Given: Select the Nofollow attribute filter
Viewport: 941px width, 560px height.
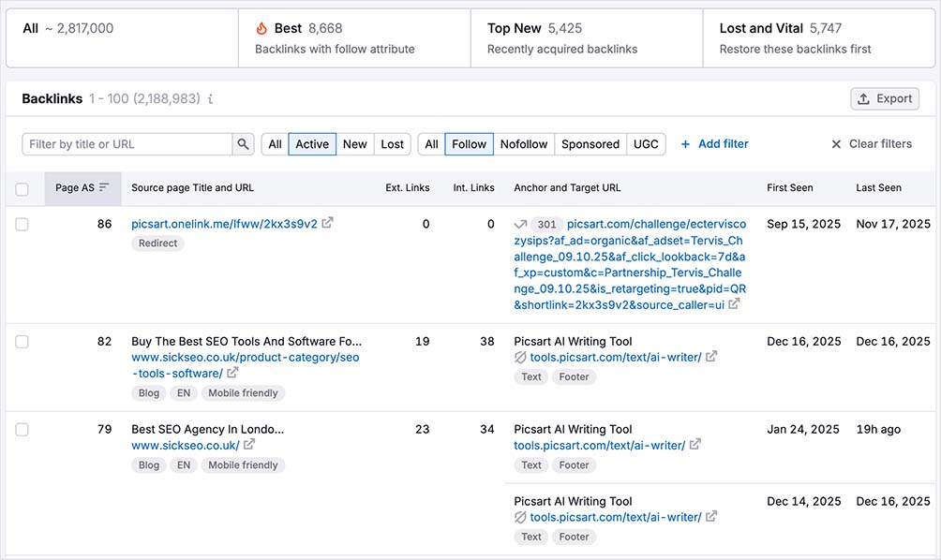Looking at the screenshot, I should (x=524, y=144).
